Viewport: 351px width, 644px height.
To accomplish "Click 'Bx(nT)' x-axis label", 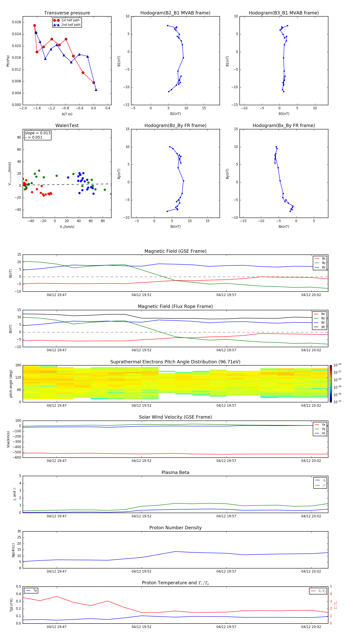I will (284, 227).
